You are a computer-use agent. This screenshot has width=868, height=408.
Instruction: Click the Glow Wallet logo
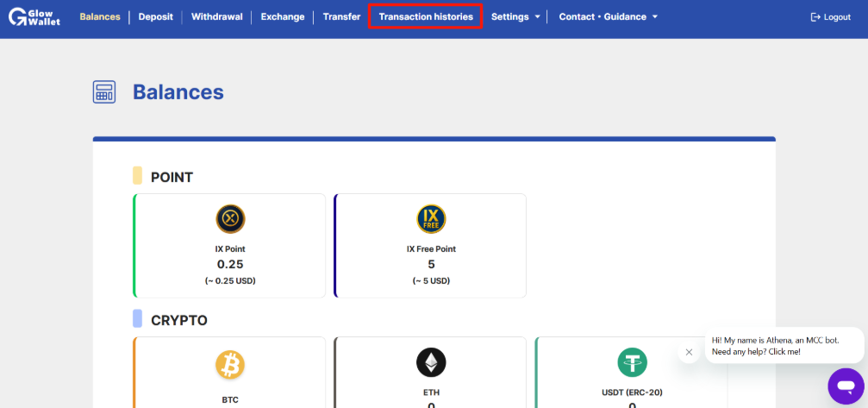click(x=34, y=16)
